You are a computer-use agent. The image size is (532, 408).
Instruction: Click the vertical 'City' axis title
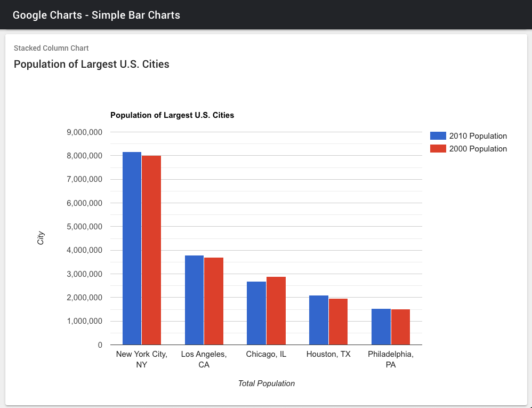[41, 238]
